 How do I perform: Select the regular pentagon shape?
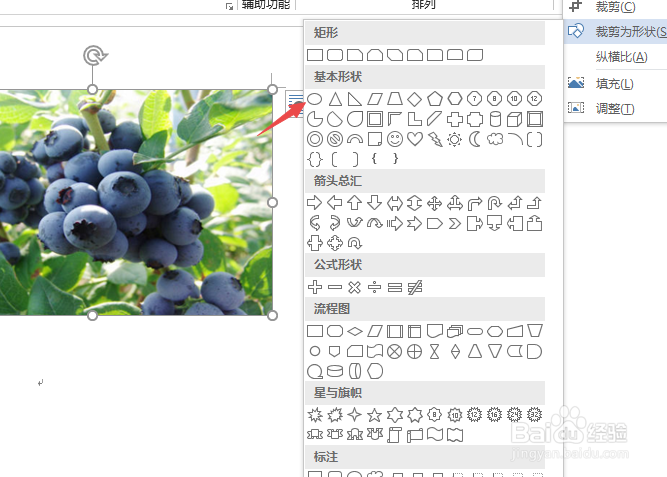(435, 99)
